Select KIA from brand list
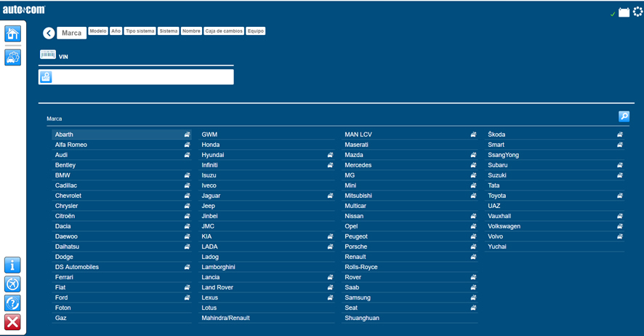644x336 pixels. (267, 236)
